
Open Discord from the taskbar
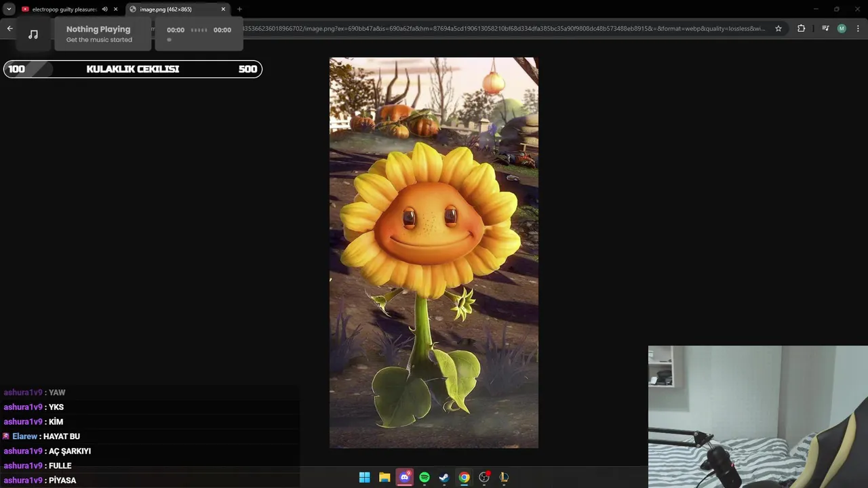pyautogui.click(x=405, y=477)
